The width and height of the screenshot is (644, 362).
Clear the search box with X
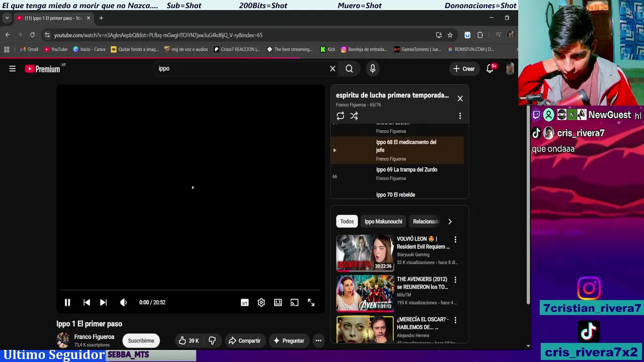pyautogui.click(x=333, y=69)
